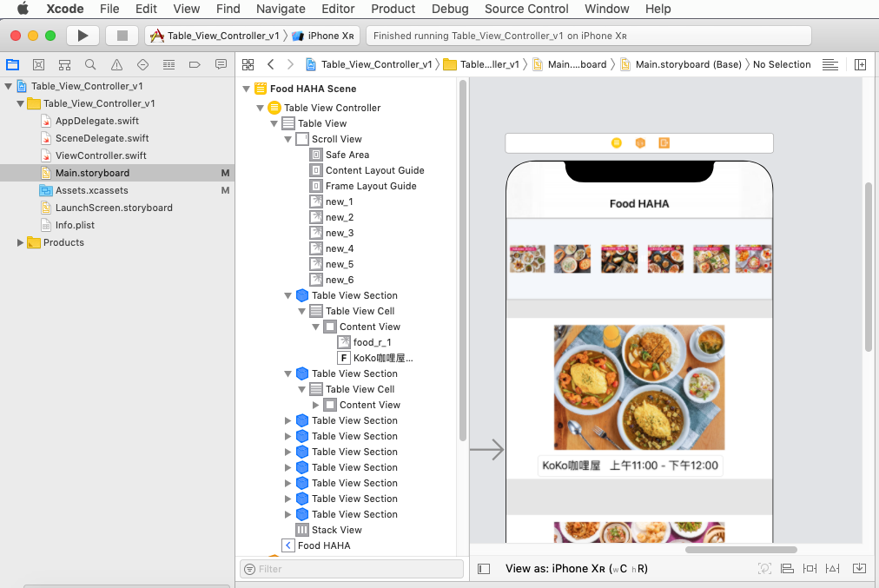Expand the Products folder
The height and width of the screenshot is (588, 879).
[20, 242]
